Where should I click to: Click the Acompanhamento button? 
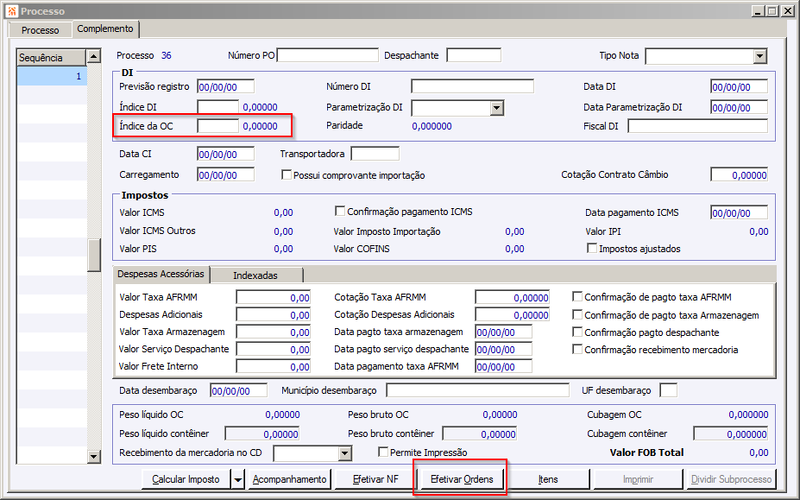(x=289, y=479)
